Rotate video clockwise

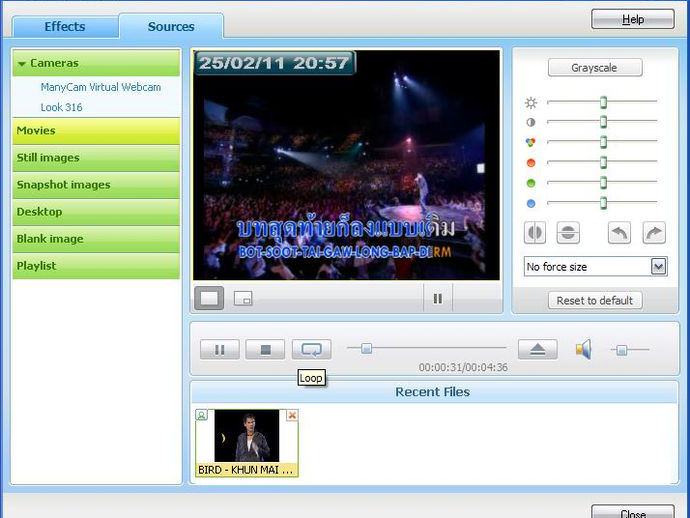654,233
